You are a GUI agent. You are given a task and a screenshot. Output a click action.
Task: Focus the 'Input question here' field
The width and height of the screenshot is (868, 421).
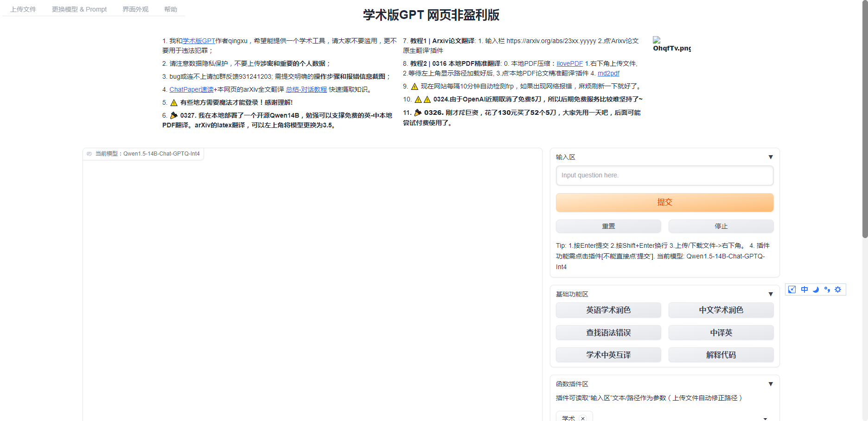664,175
